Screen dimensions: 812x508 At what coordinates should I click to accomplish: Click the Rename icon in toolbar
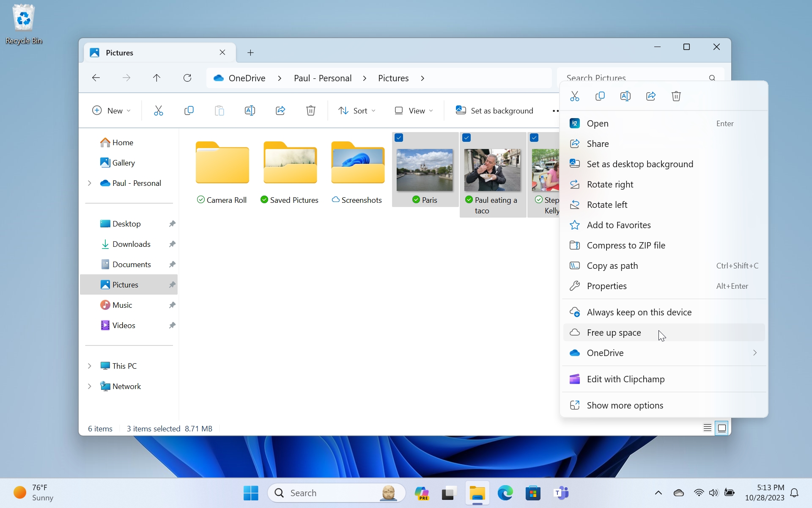click(250, 110)
